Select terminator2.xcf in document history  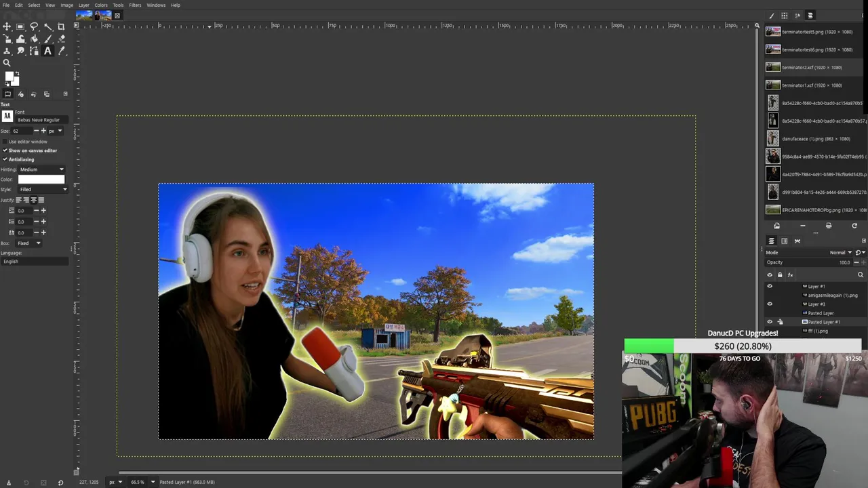click(x=814, y=67)
